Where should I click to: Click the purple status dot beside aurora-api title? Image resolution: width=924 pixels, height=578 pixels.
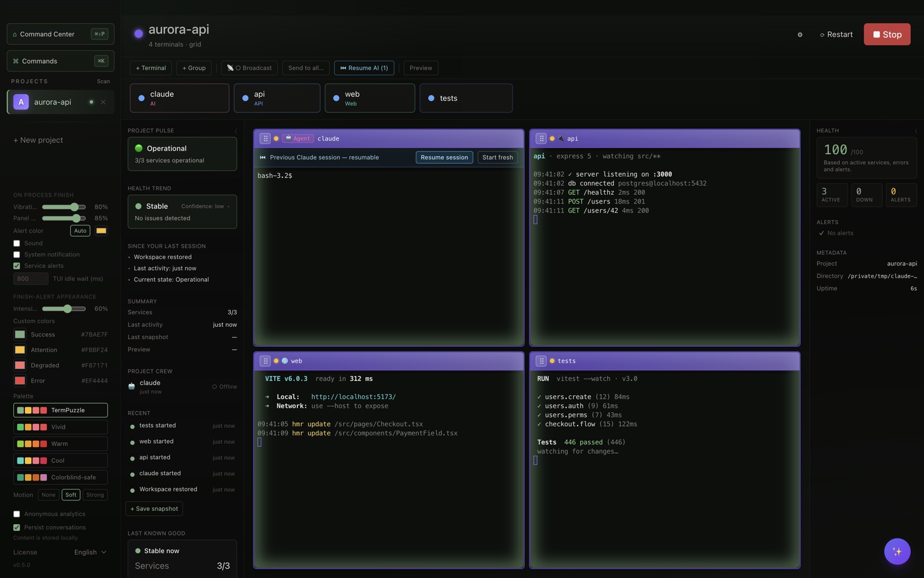pyautogui.click(x=139, y=34)
